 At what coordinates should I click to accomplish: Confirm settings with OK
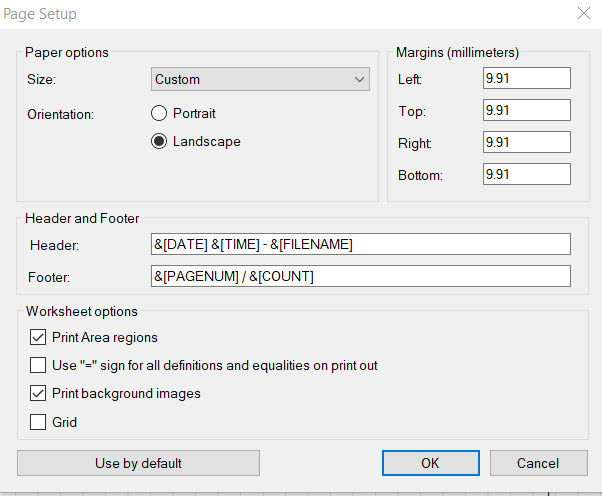pyautogui.click(x=430, y=463)
